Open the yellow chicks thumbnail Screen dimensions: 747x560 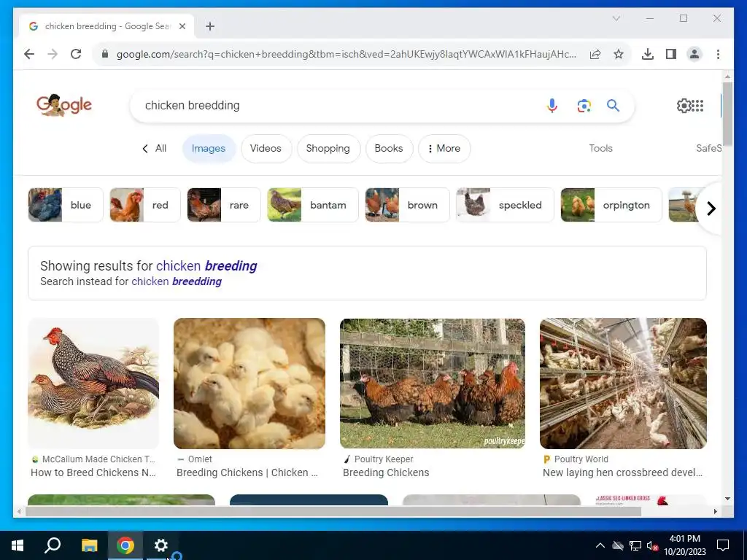249,384
